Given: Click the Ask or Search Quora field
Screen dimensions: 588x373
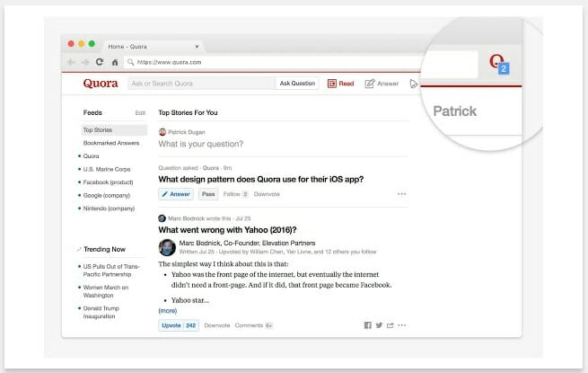Looking at the screenshot, I should click(201, 84).
